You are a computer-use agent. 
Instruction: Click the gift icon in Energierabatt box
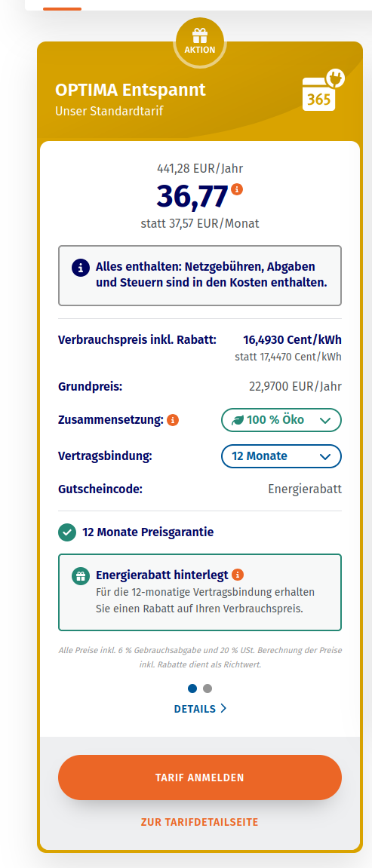click(x=80, y=575)
